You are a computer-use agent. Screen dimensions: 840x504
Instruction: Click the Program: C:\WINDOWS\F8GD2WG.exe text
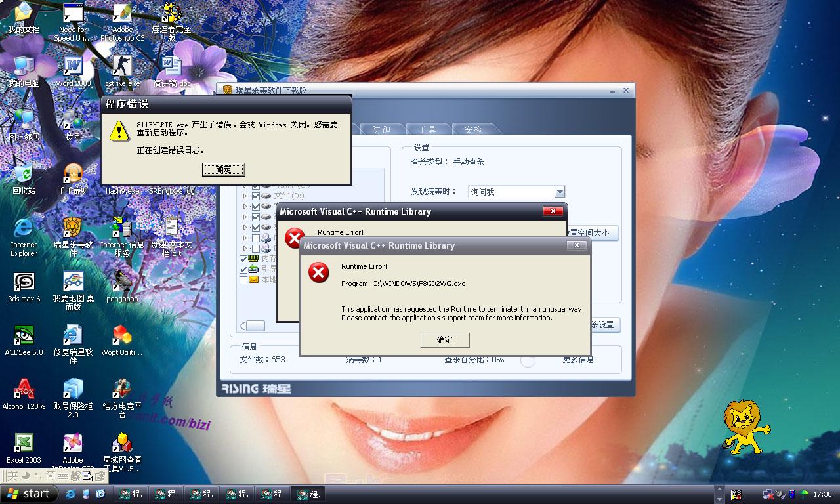point(404,283)
